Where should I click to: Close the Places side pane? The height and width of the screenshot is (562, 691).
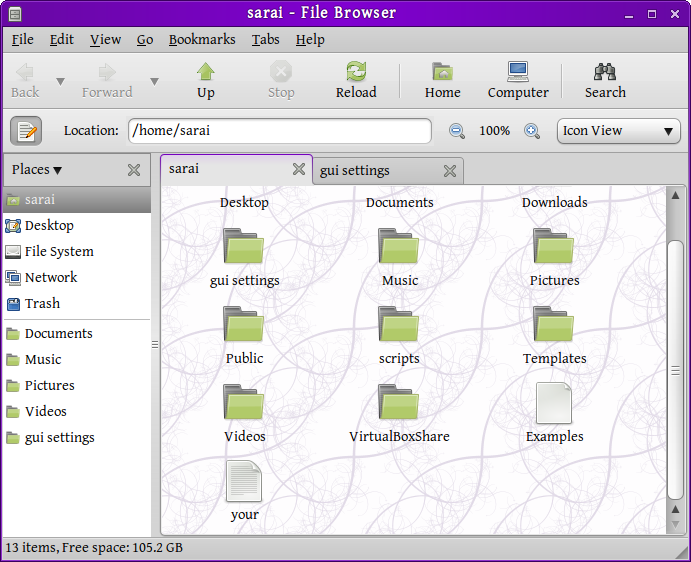(x=134, y=170)
